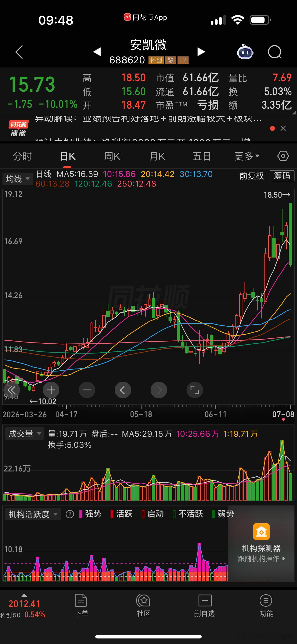Shift chart right with right chevron button

click(x=159, y=390)
